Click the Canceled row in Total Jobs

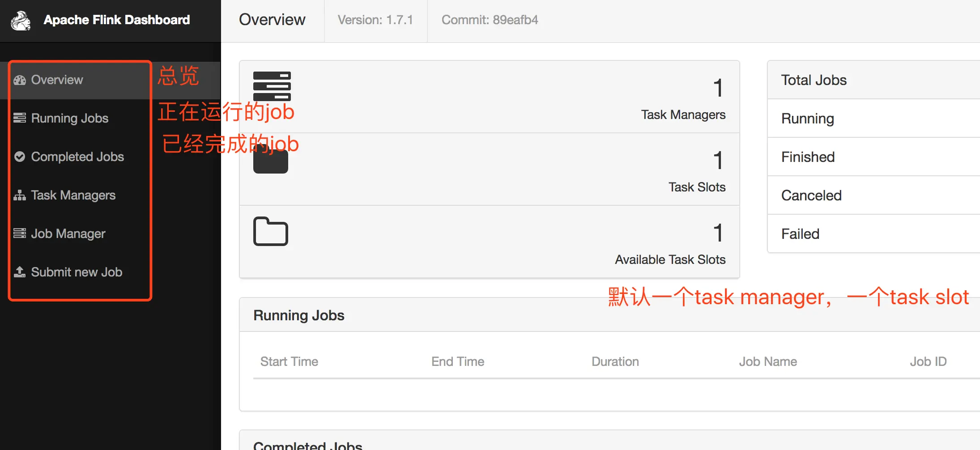click(x=873, y=195)
